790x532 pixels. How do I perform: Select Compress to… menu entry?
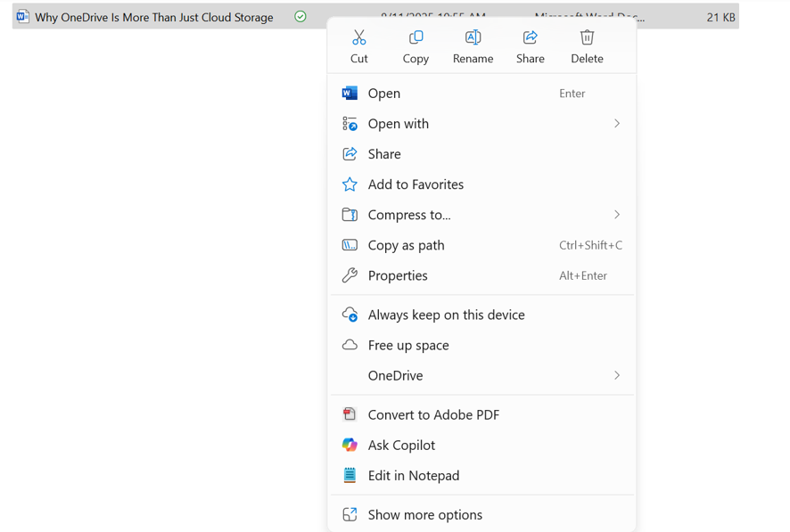(482, 215)
